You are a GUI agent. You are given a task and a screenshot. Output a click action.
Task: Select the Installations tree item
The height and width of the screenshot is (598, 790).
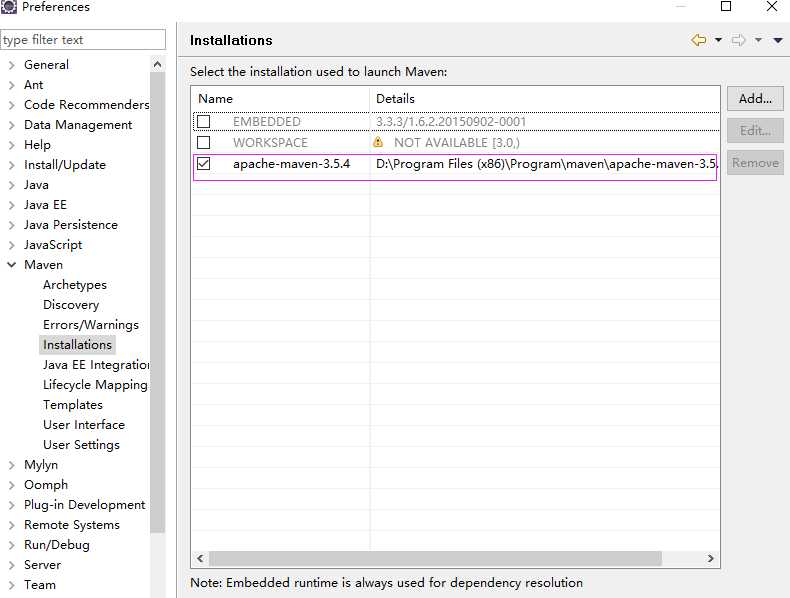(x=77, y=345)
